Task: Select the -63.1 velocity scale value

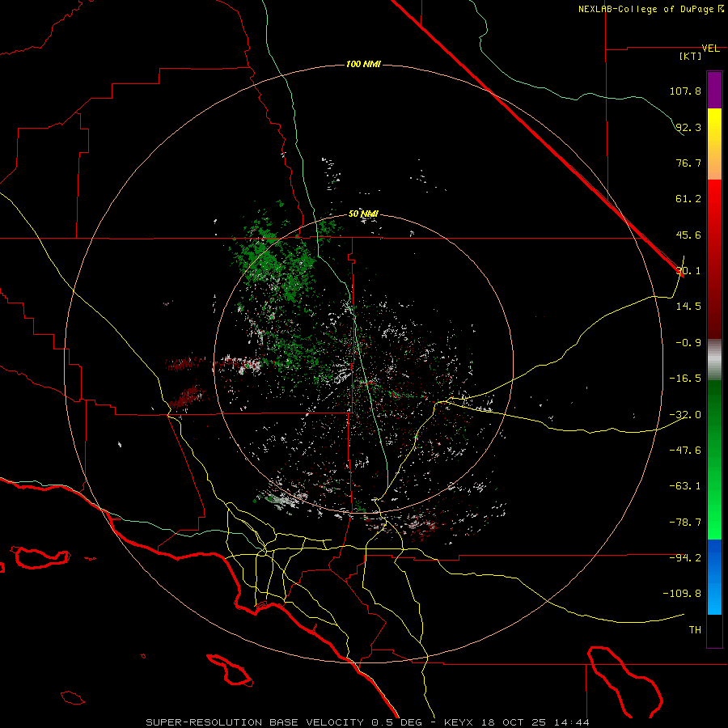Action: coord(685,486)
